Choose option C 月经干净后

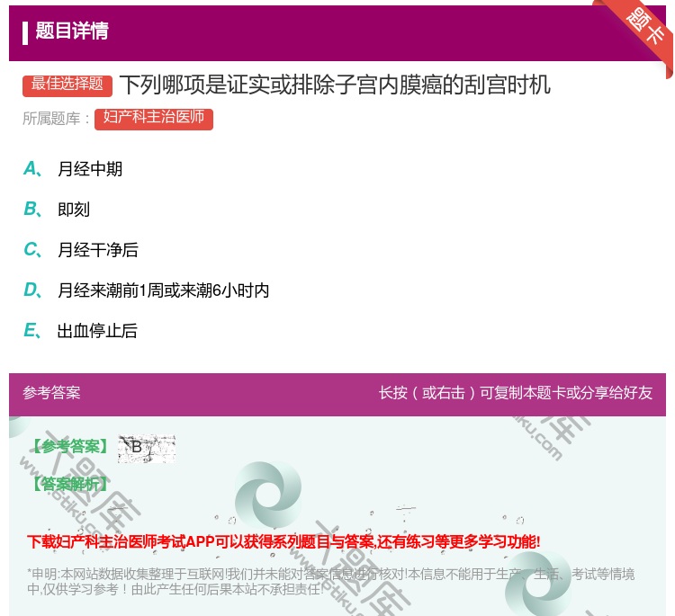[80, 249]
